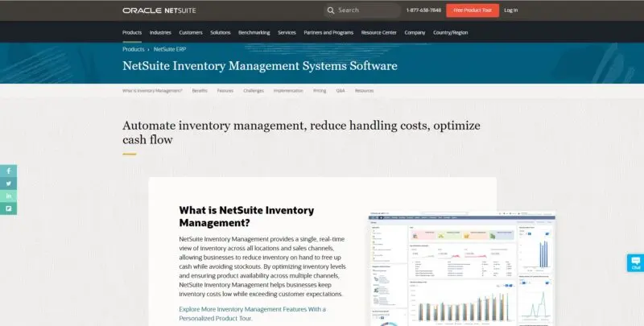
Task: Click the search magnifier icon
Action: [331, 10]
